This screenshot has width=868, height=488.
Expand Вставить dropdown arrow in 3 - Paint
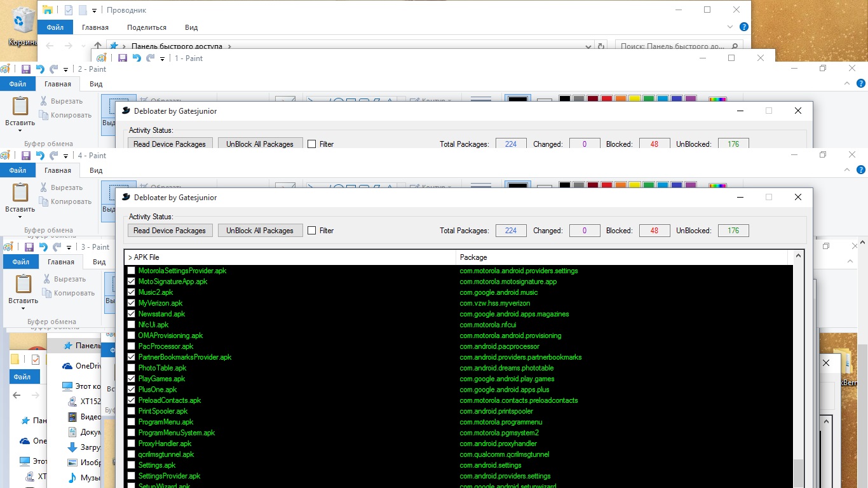pos(23,309)
